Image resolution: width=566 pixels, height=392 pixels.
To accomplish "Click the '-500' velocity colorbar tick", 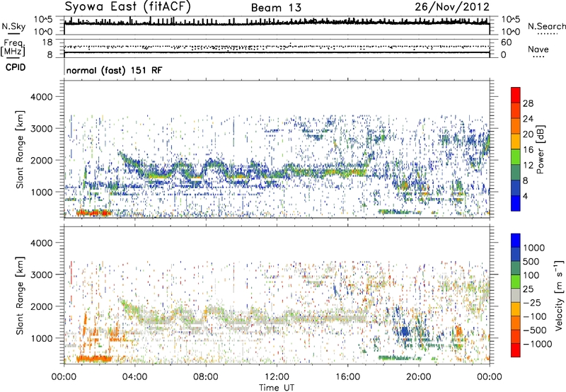I will tap(535, 330).
